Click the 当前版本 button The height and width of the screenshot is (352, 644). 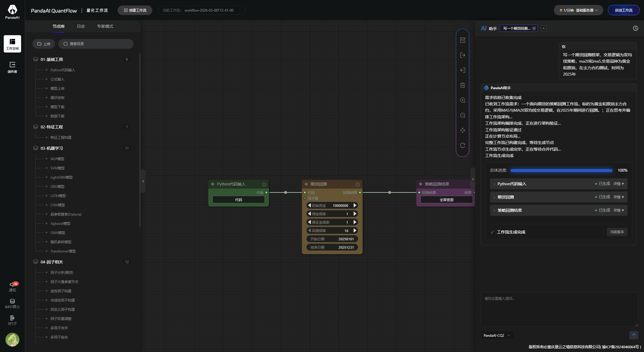click(617, 232)
